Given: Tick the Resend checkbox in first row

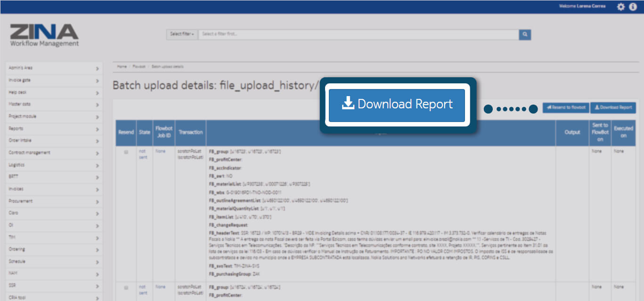Looking at the screenshot, I should tap(126, 152).
